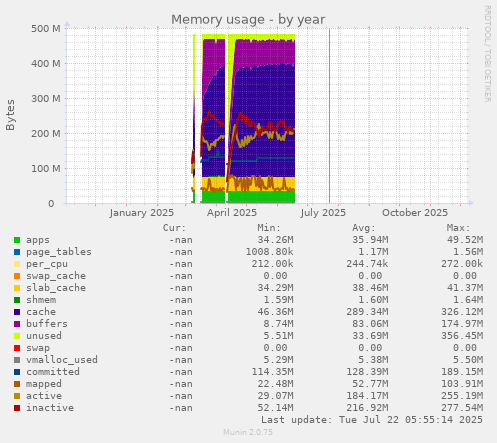
Task: Click the dark red inactive legend swatch
Action: click(x=17, y=408)
